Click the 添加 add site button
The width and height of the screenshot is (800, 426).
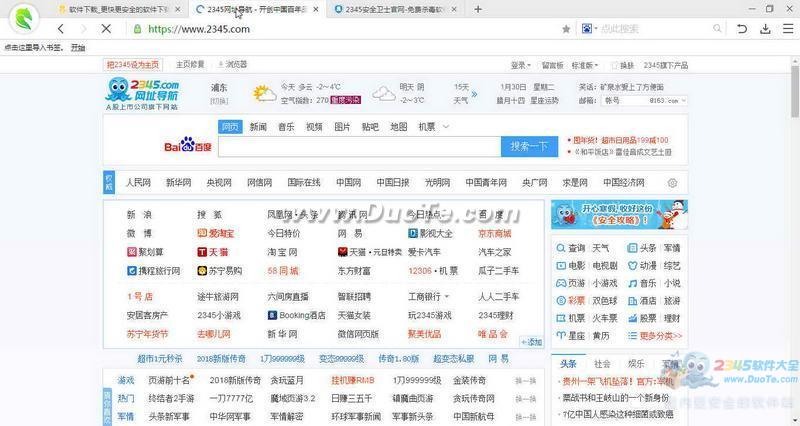tap(531, 342)
